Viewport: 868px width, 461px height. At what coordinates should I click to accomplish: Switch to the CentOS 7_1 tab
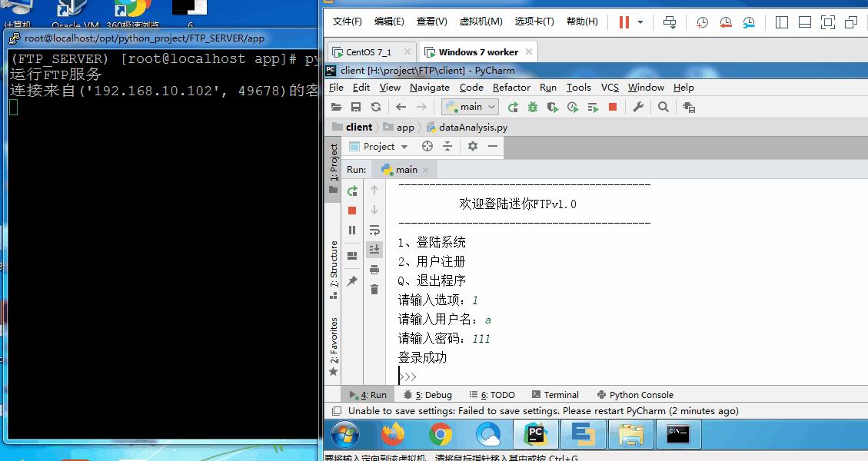coord(368,52)
